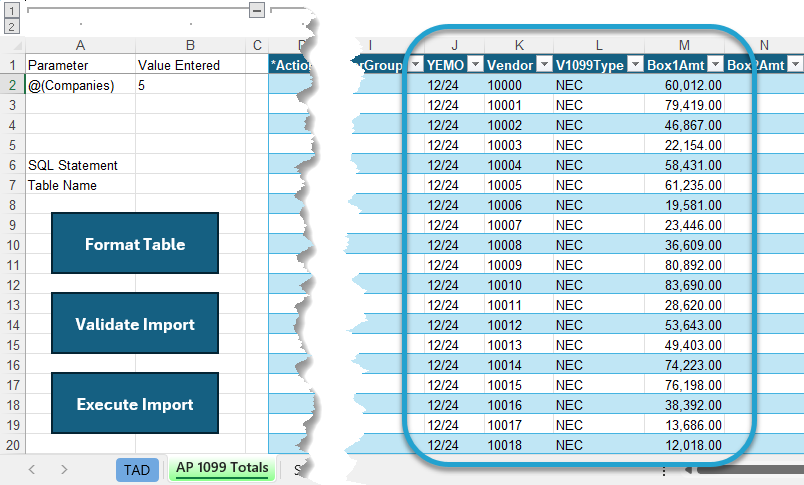Open the V1099Type column filter dropdown

tap(636, 65)
